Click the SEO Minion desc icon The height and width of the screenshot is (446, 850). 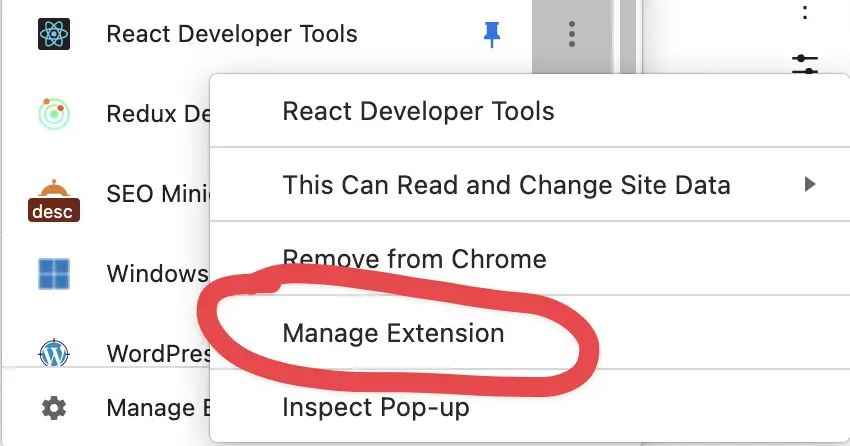click(54, 201)
